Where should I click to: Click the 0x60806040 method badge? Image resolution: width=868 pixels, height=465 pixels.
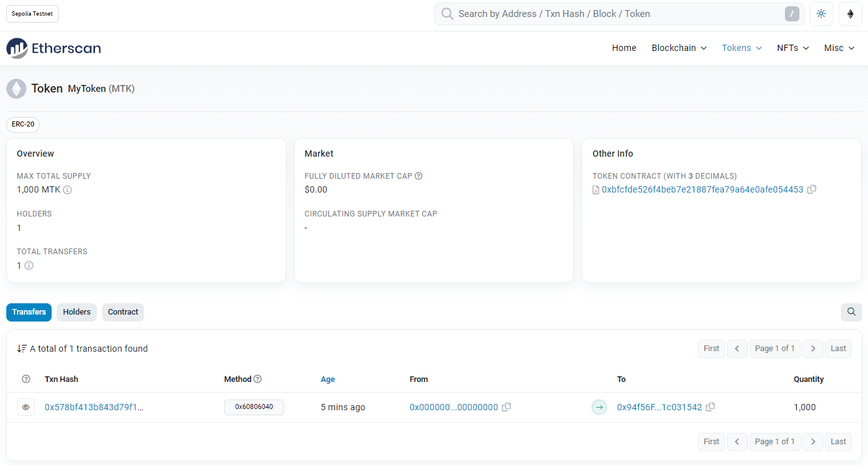point(254,407)
